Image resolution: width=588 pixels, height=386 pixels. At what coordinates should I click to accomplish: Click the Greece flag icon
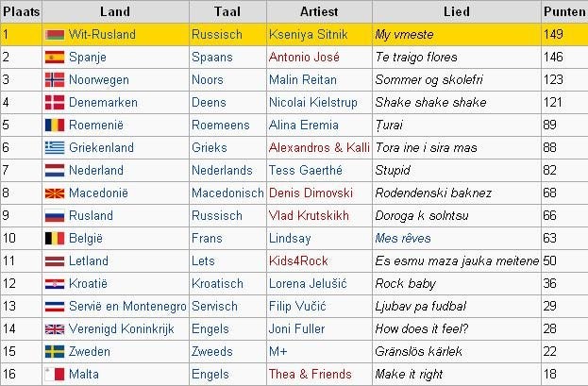point(55,148)
